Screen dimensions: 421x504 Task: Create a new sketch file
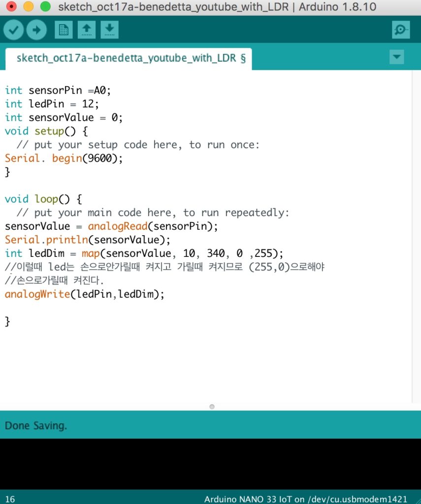(x=64, y=30)
